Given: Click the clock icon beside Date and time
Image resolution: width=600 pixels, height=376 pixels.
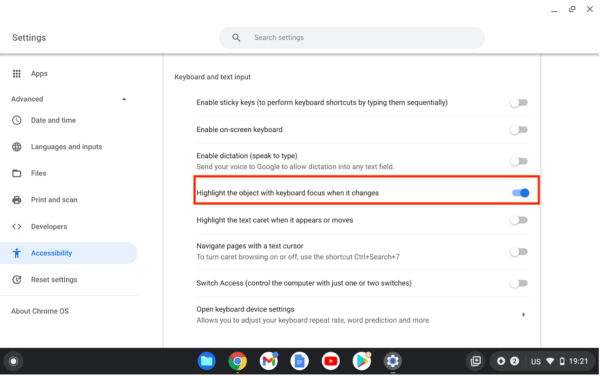Looking at the screenshot, I should [x=16, y=120].
